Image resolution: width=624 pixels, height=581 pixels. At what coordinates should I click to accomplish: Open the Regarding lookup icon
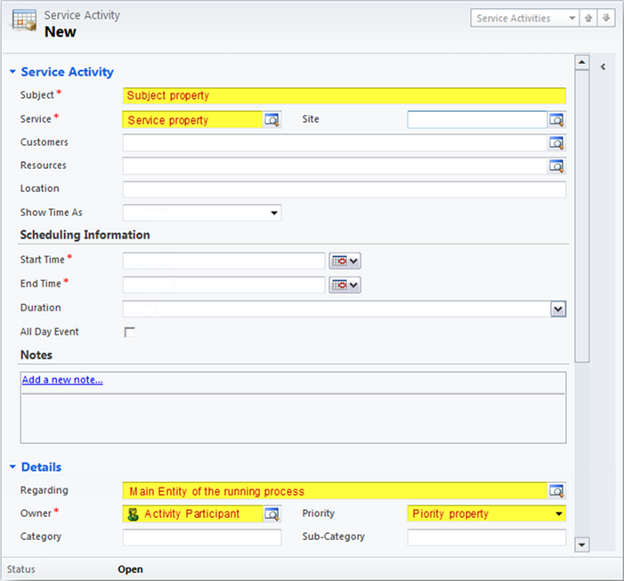(557, 491)
